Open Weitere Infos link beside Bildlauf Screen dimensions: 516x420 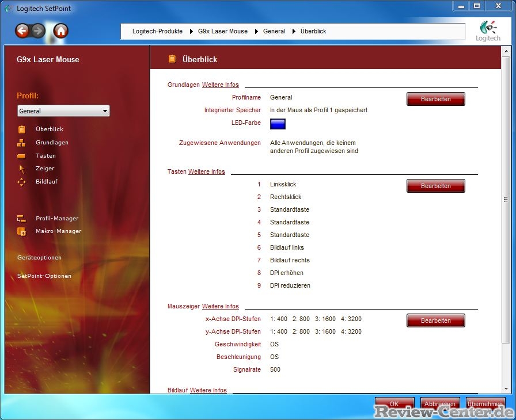click(x=208, y=390)
